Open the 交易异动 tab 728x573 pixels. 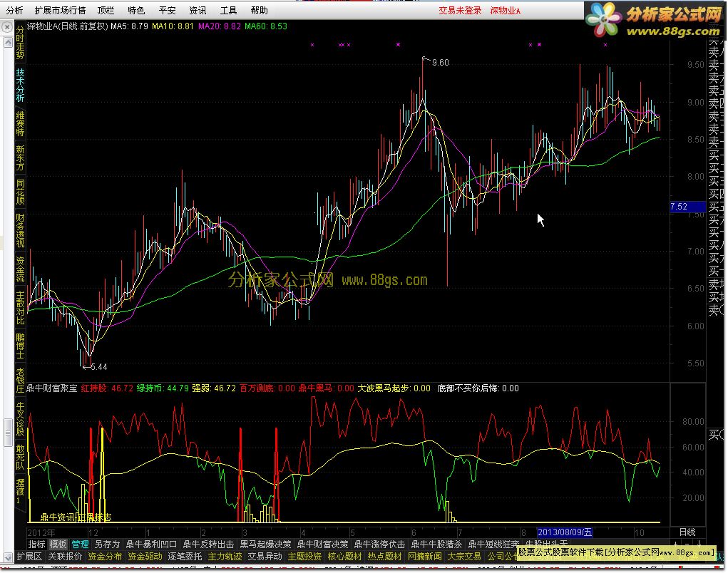265,557
